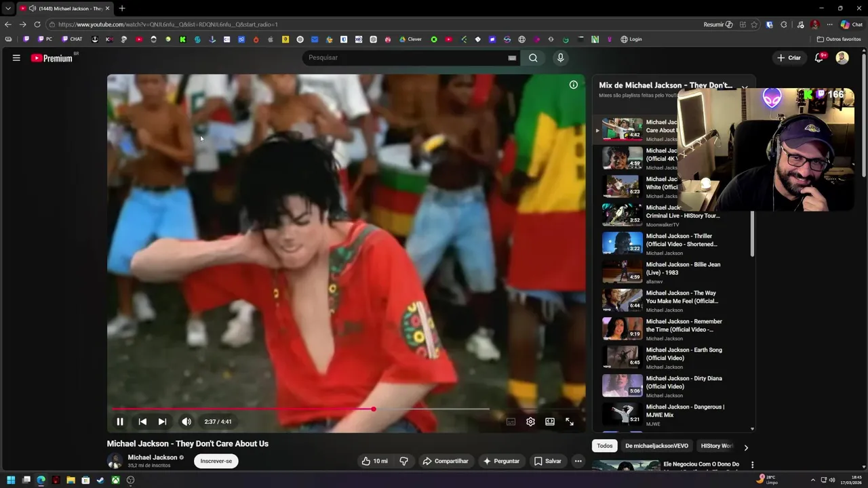Select the HIStory chip
This screenshot has width=868, height=488.
[716, 446]
